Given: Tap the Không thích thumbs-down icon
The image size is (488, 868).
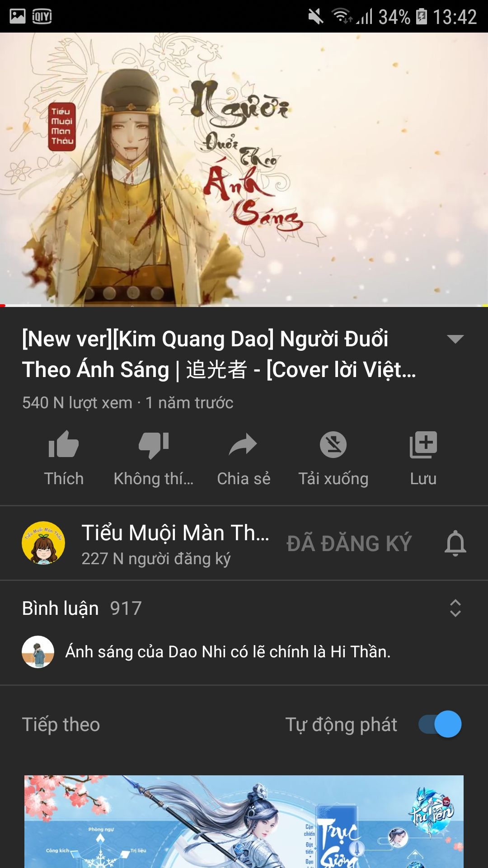Looking at the screenshot, I should click(154, 445).
